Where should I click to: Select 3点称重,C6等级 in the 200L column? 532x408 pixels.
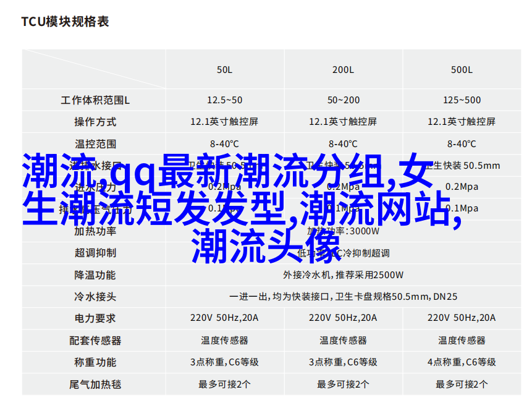click(343, 362)
